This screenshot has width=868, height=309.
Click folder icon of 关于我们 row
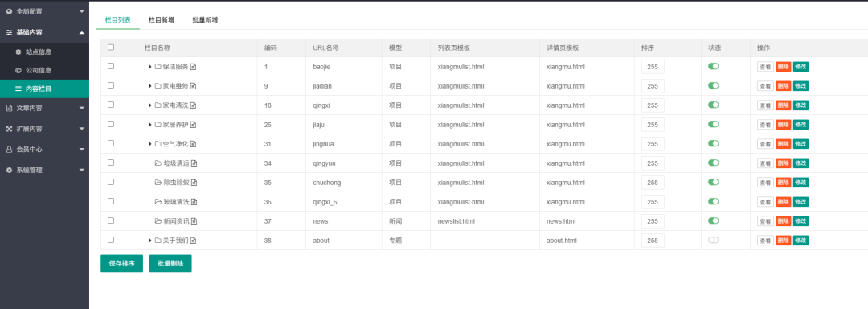(158, 241)
